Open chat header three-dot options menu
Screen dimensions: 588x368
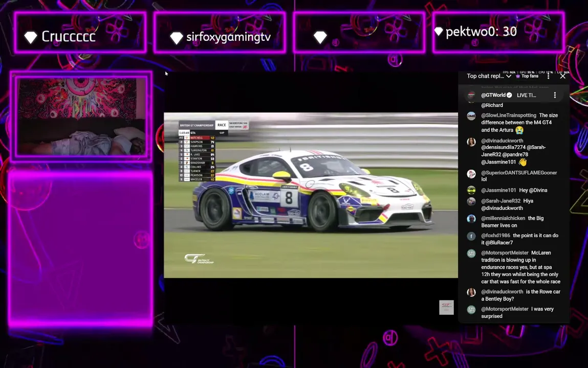tap(548, 76)
